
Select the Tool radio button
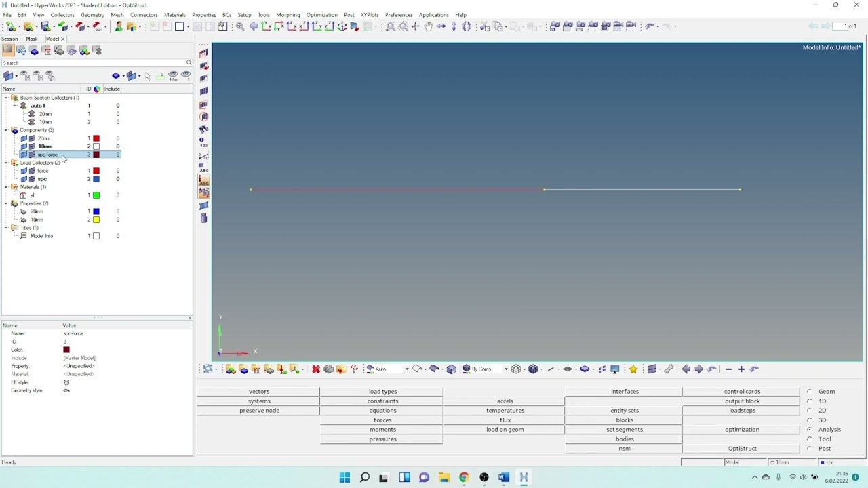809,439
